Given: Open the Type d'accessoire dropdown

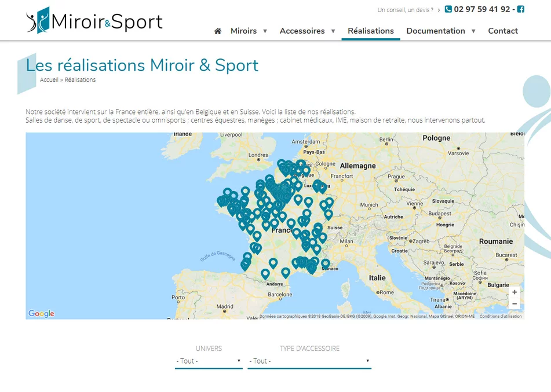Looking at the screenshot, I should [309, 361].
